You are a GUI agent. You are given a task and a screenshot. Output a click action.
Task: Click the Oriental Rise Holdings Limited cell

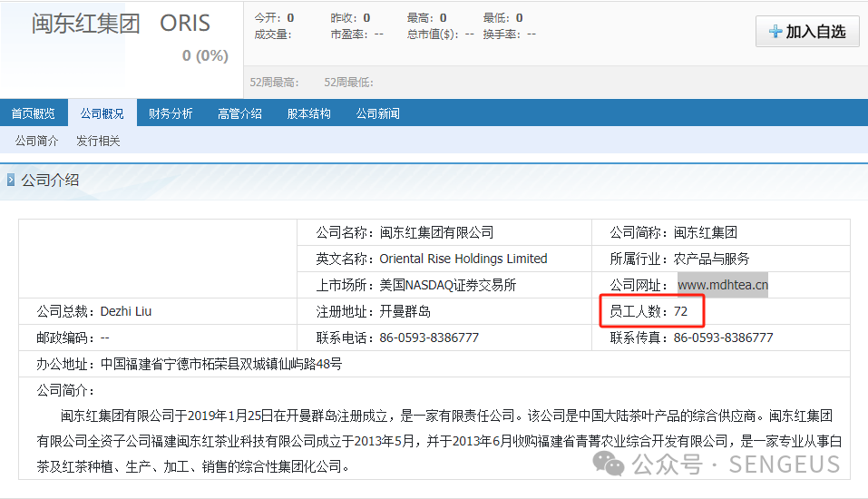click(444, 259)
